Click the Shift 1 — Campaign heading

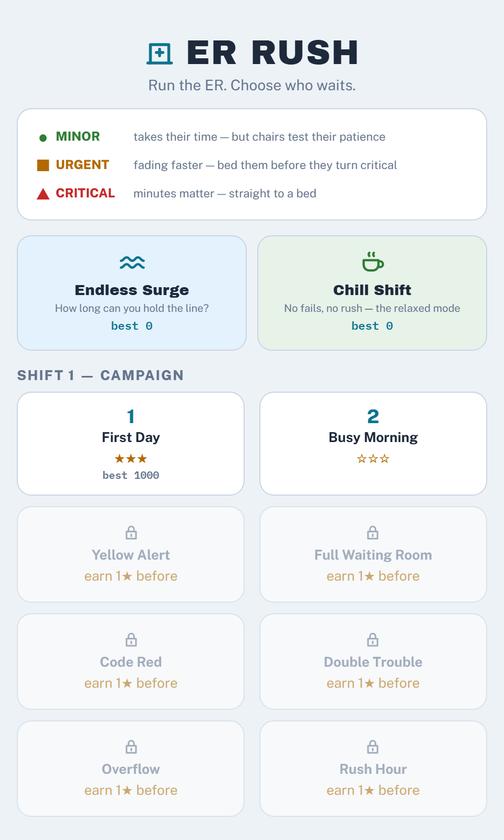coord(100,375)
